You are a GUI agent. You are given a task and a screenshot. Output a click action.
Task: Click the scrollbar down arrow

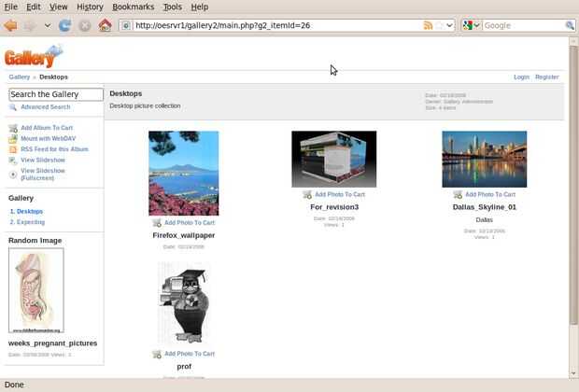tap(573, 373)
